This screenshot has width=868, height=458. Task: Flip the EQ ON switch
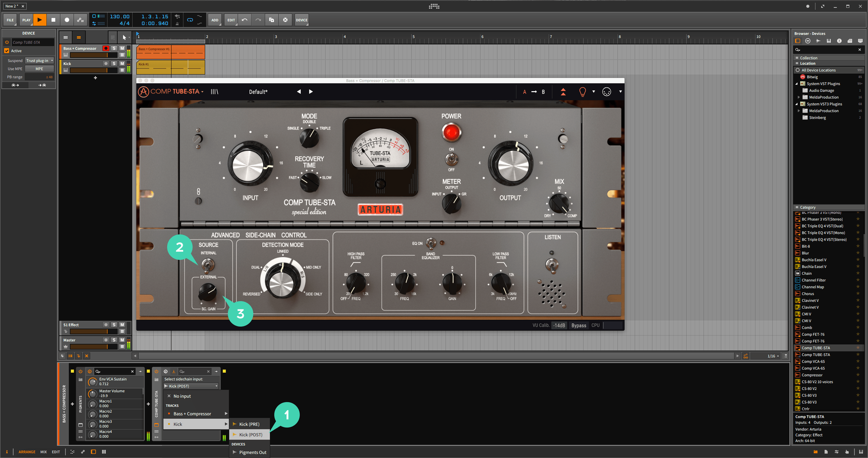(431, 243)
